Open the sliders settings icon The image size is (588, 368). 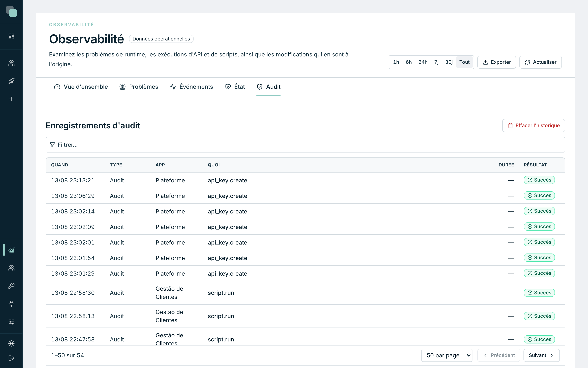pos(11,322)
